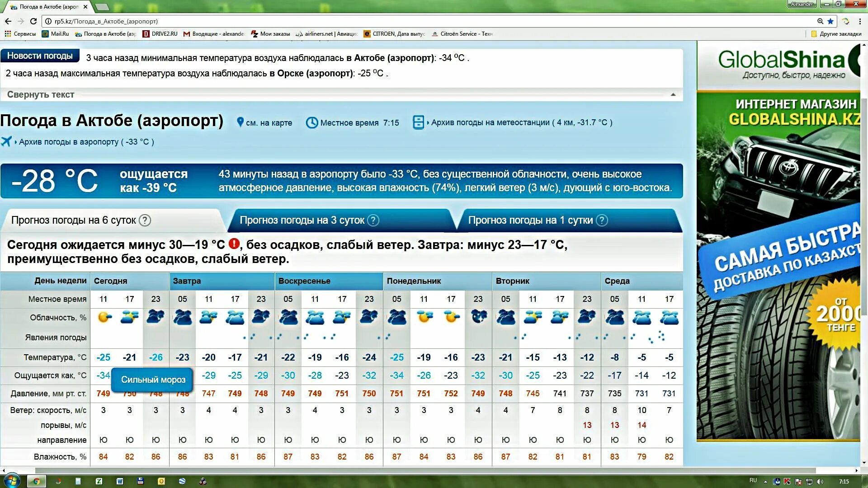Open Mail.Ru bookmark
Image resolution: width=868 pixels, height=488 pixels.
[55, 34]
